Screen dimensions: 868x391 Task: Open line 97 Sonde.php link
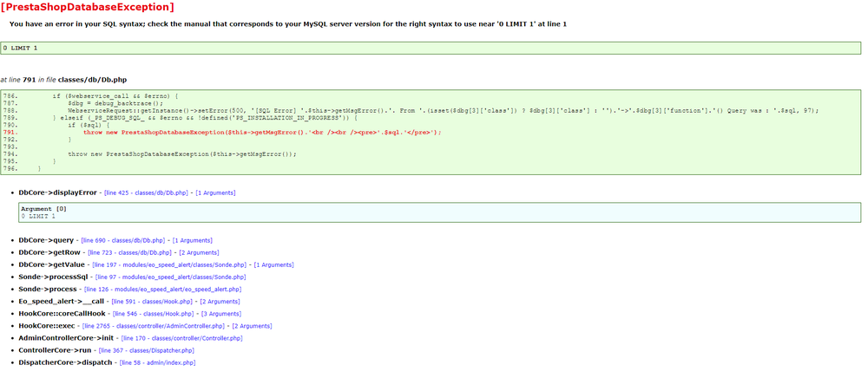click(x=170, y=277)
